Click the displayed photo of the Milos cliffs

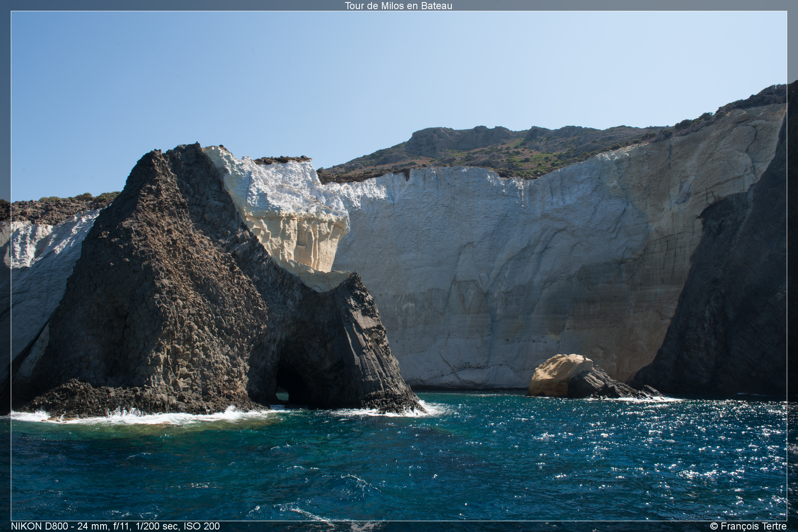399,266
